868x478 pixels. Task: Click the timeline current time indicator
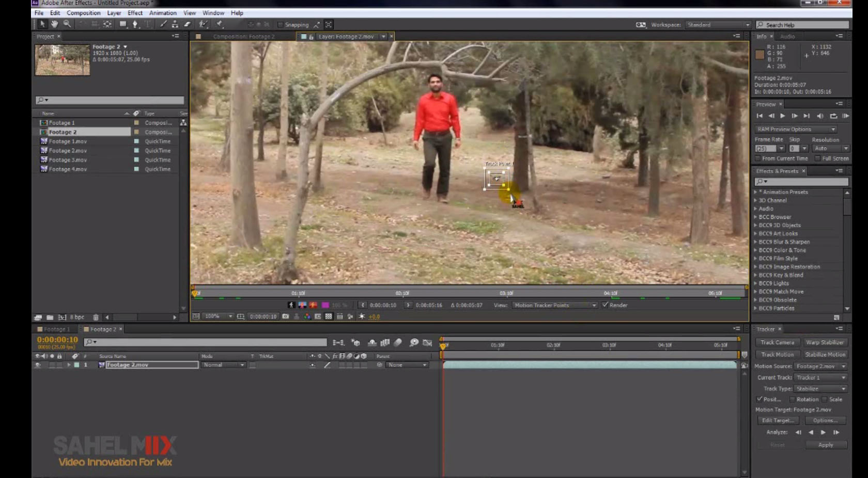tap(443, 345)
